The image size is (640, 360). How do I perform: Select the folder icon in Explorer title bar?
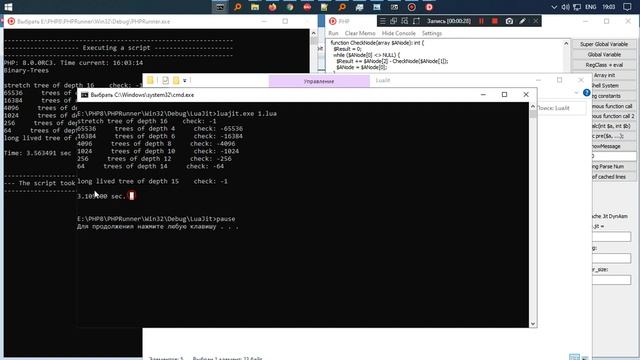pos(150,80)
